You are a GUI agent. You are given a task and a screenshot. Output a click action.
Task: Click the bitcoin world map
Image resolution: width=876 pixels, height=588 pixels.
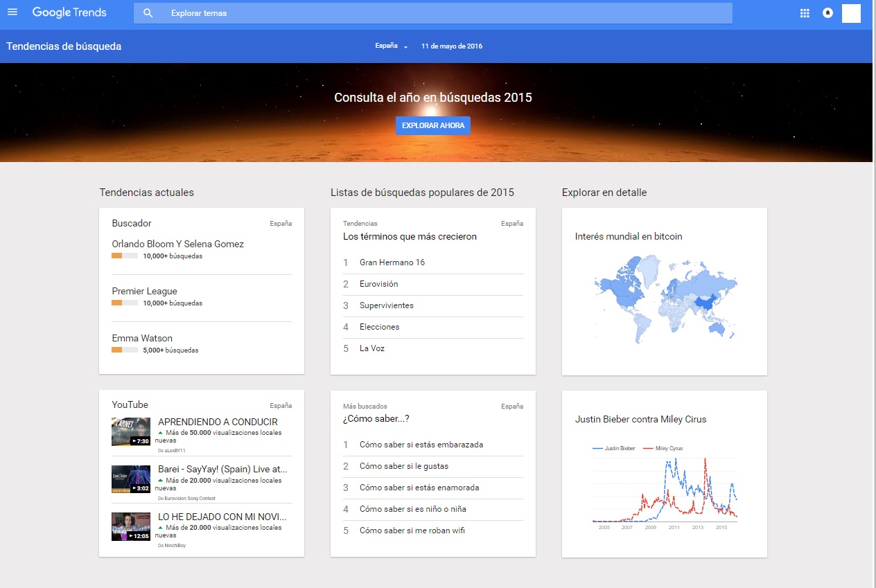pyautogui.click(x=665, y=300)
